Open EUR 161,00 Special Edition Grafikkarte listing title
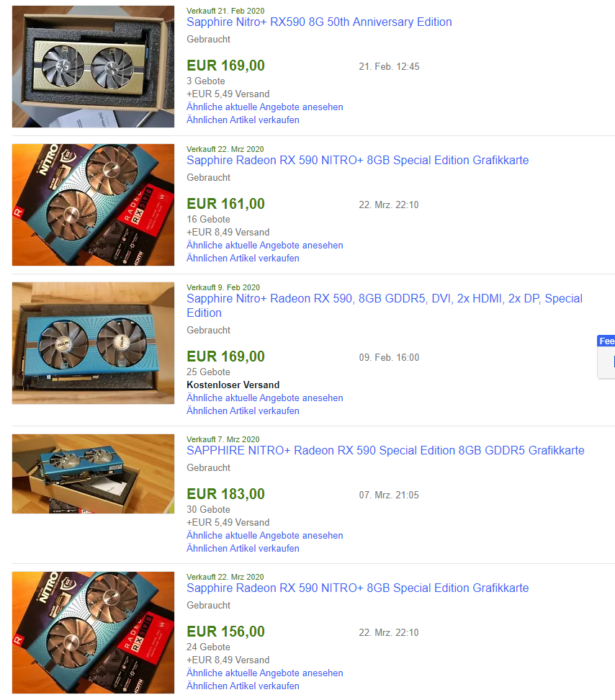The width and height of the screenshot is (615, 700). coord(357,161)
